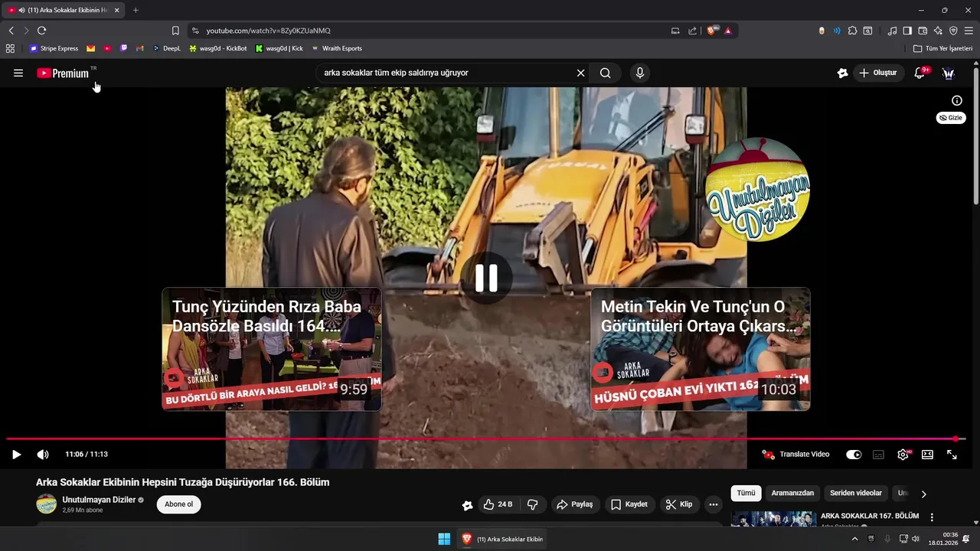The height and width of the screenshot is (551, 980).
Task: Open the Windows Start menu
Action: pyautogui.click(x=444, y=539)
